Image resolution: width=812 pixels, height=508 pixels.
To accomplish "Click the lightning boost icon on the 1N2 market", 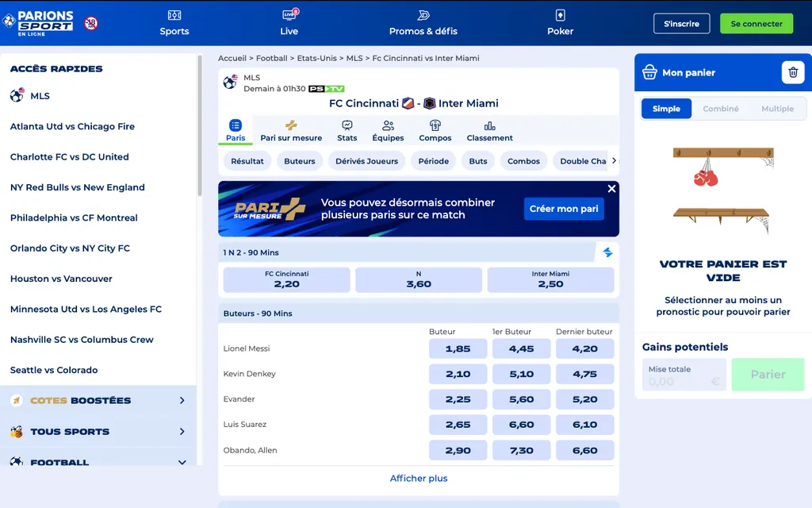I will pos(607,252).
